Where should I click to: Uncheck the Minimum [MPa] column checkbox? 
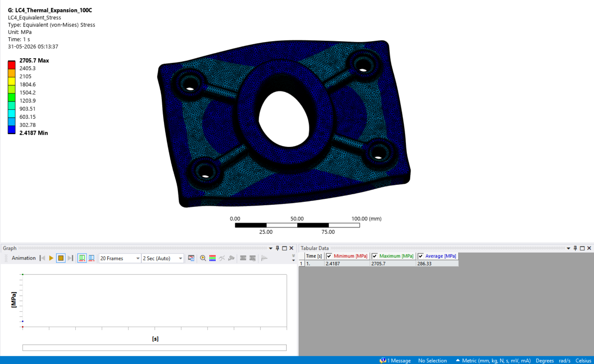(329, 256)
